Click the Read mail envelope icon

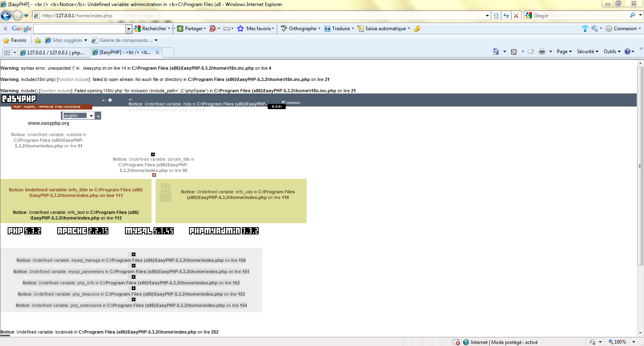coord(531,52)
